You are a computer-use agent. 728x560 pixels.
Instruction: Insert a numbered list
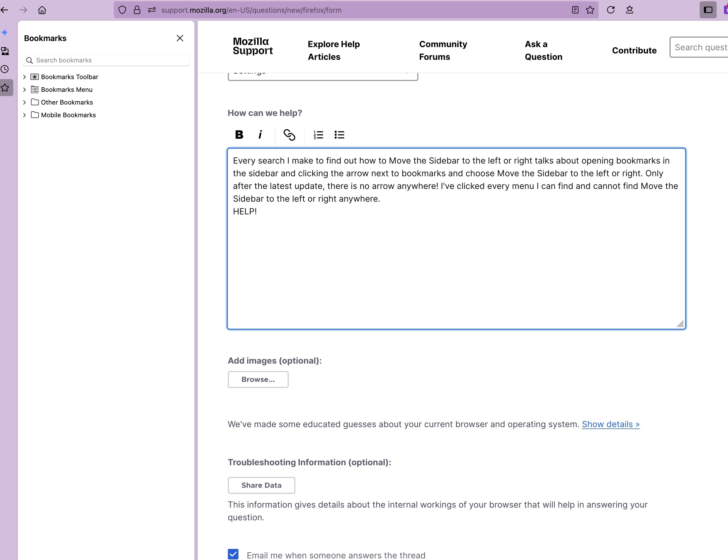pos(318,135)
